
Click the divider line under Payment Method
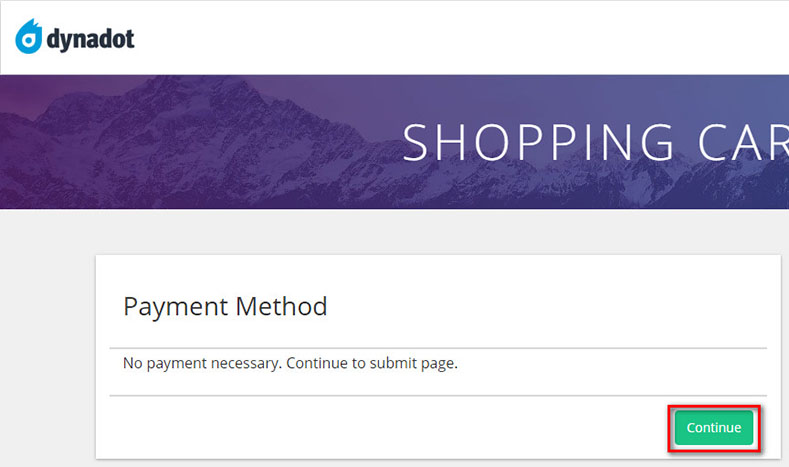(x=438, y=348)
